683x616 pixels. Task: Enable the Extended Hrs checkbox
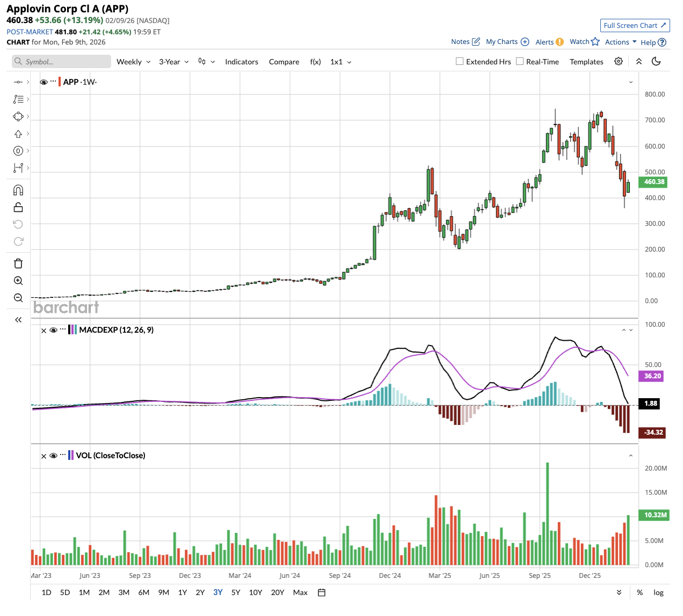pyautogui.click(x=460, y=62)
